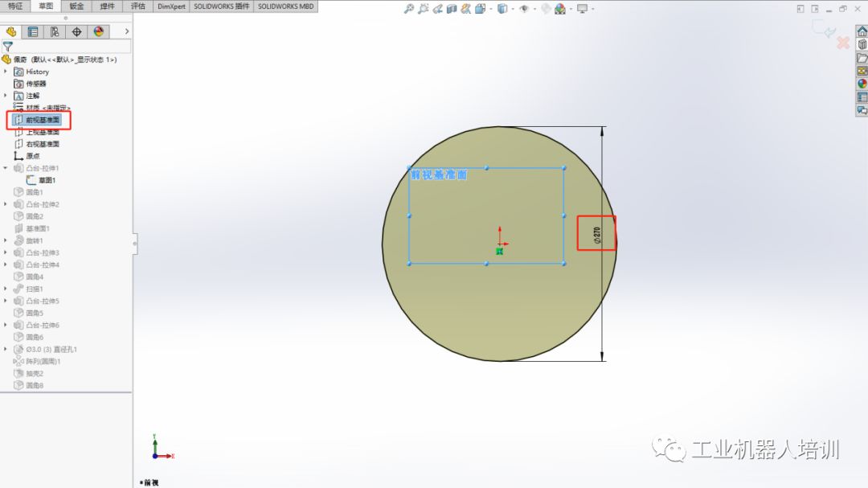Open the 钣金 ribbon tab
868x488 pixels.
76,6
